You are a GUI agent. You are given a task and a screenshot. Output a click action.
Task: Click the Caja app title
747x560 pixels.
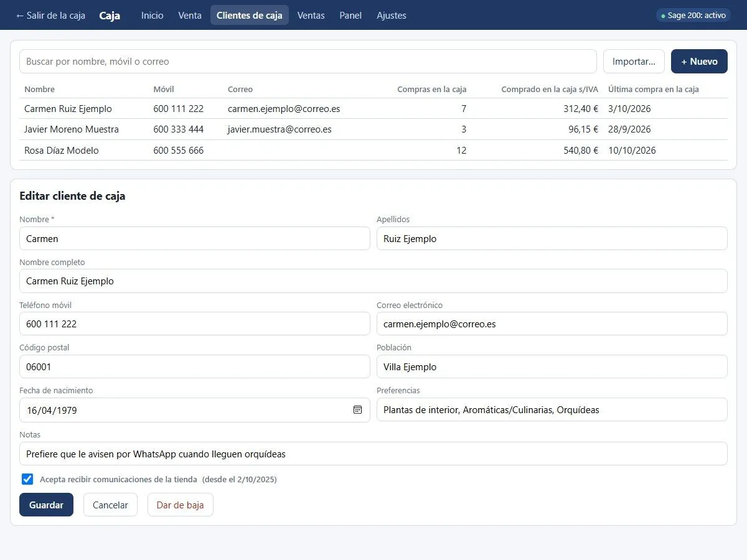[x=110, y=16]
